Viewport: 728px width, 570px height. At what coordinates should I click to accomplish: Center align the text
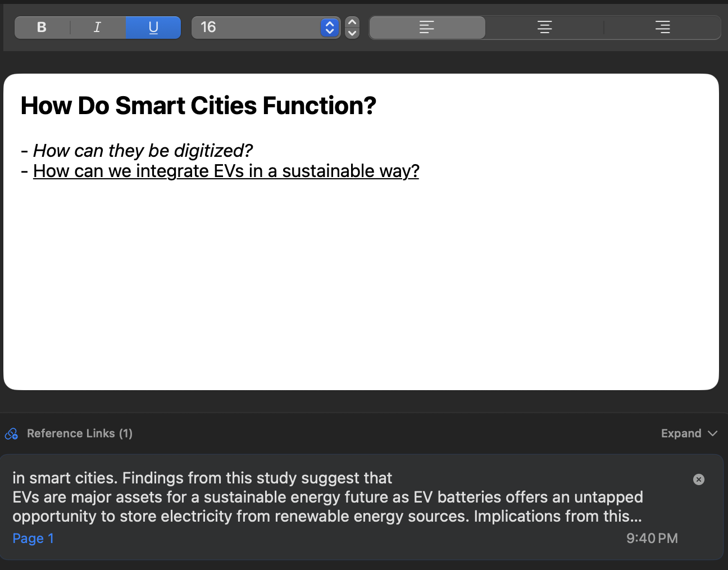[544, 27]
